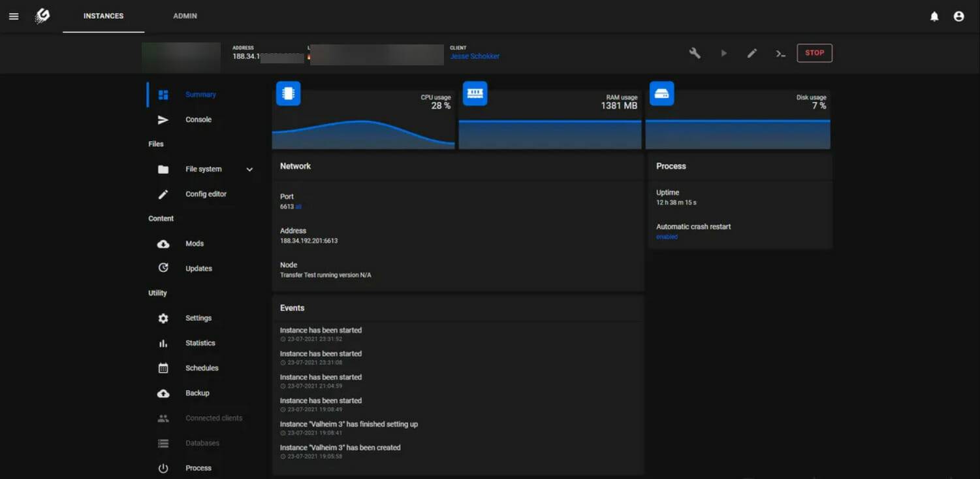Click the CPU usage chip icon

point(288,93)
